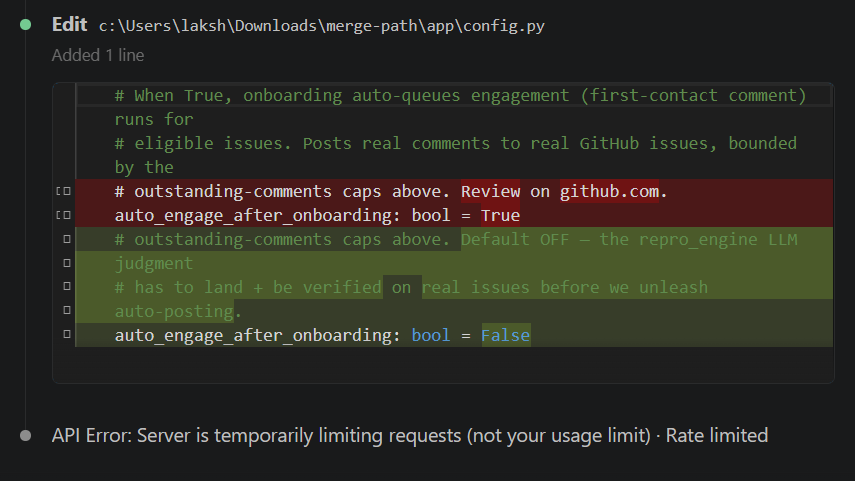Click the added value 'False'
855x481 pixels.
pos(505,335)
